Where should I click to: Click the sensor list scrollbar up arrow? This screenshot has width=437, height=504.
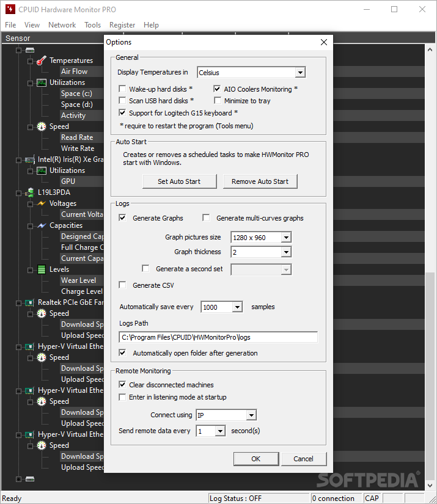pyautogui.click(x=430, y=49)
